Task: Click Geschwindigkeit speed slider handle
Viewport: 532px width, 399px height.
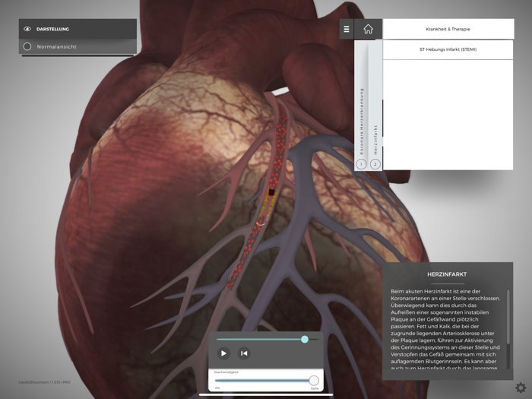Action: click(314, 380)
